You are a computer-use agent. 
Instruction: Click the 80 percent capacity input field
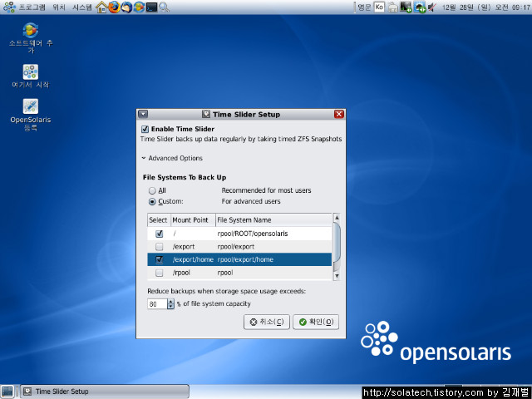(157, 304)
